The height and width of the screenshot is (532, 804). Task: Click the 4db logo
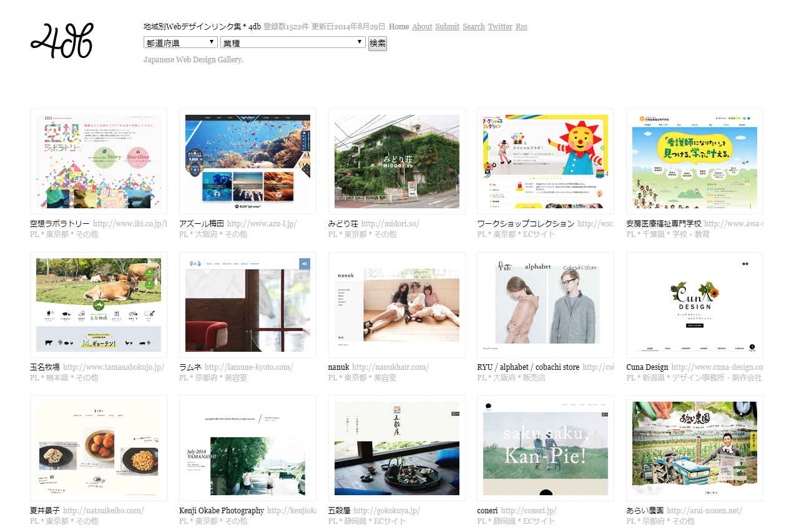[62, 41]
